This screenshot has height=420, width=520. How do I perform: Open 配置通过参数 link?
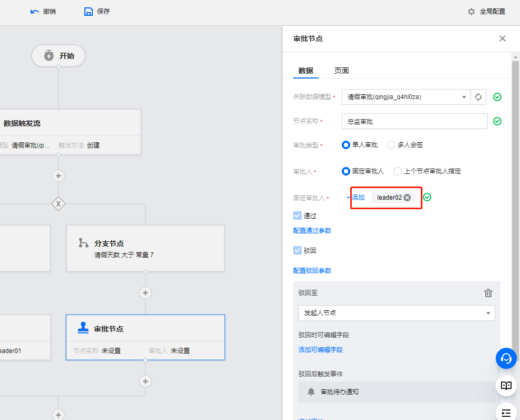(x=312, y=231)
